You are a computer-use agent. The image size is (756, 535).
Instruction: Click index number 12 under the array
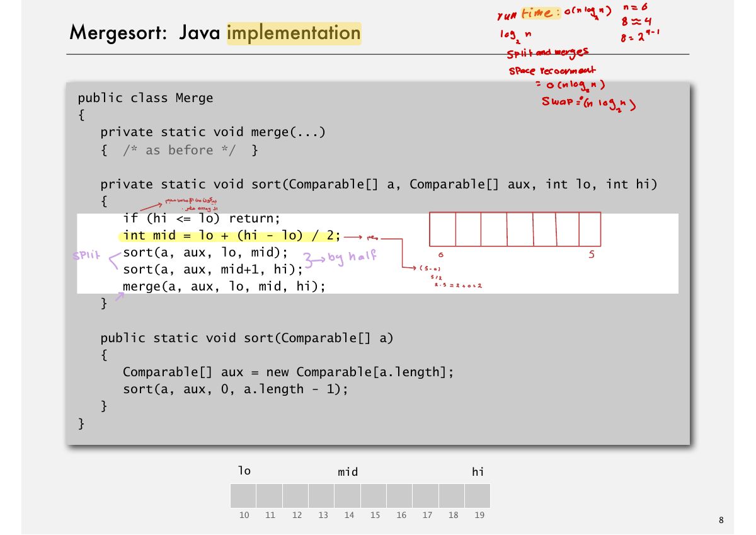click(x=297, y=515)
